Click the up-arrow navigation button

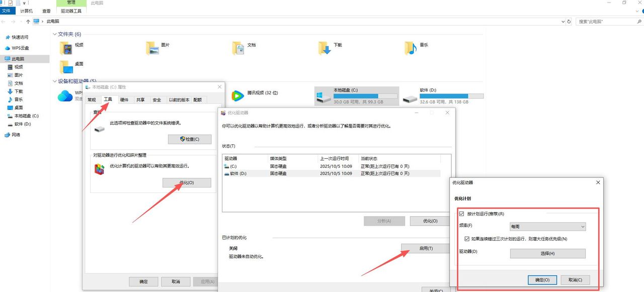(x=28, y=22)
